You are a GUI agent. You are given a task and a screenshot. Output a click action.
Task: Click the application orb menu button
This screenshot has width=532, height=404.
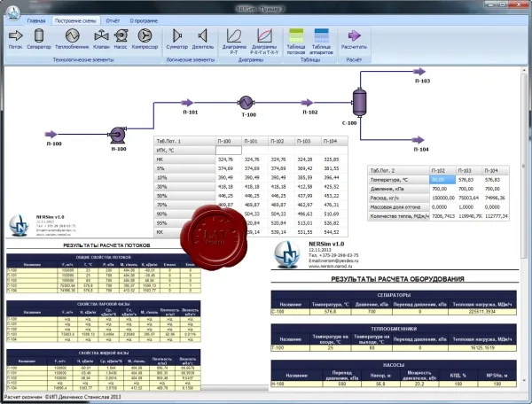[x=12, y=13]
